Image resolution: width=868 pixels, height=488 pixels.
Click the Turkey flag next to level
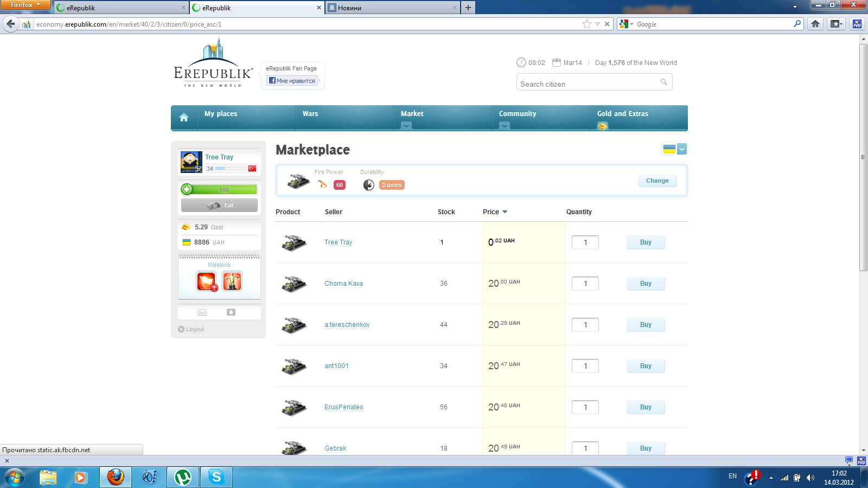pos(252,169)
